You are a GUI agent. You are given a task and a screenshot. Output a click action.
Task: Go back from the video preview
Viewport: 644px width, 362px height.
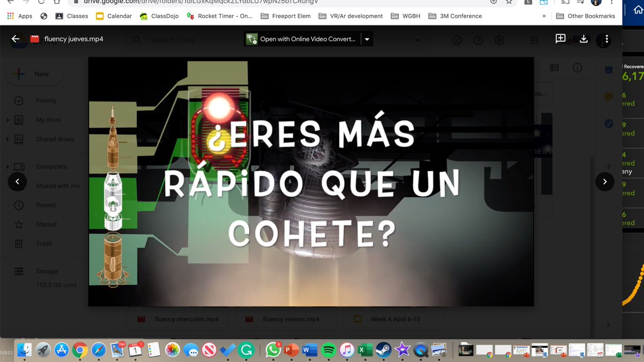click(x=16, y=39)
